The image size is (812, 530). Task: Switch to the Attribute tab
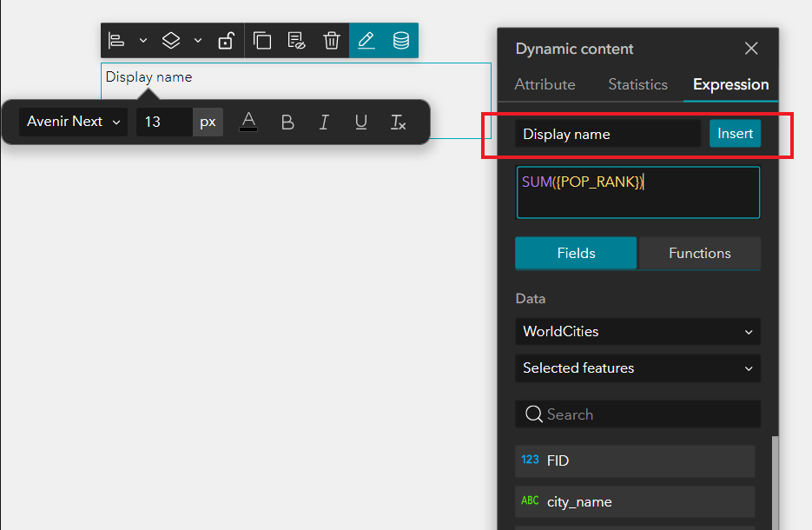pos(545,84)
